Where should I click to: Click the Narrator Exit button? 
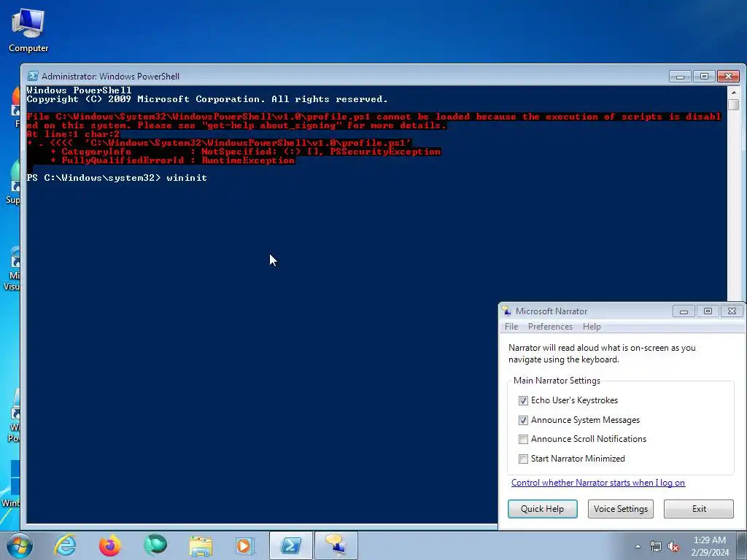(x=699, y=508)
